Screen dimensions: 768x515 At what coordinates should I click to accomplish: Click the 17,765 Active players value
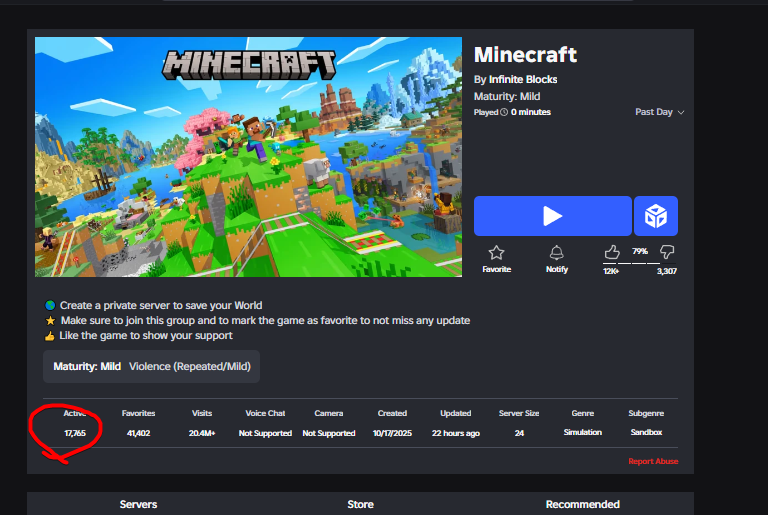click(x=75, y=433)
